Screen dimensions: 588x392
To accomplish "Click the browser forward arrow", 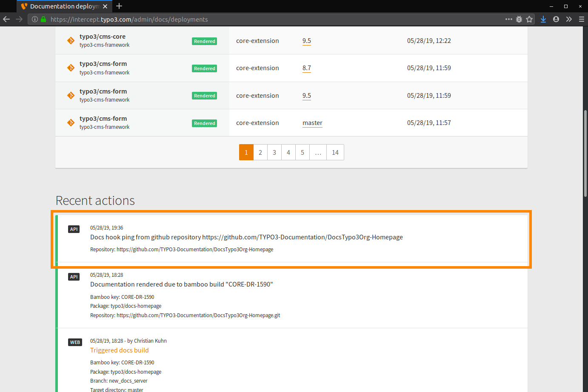I will coord(19,19).
